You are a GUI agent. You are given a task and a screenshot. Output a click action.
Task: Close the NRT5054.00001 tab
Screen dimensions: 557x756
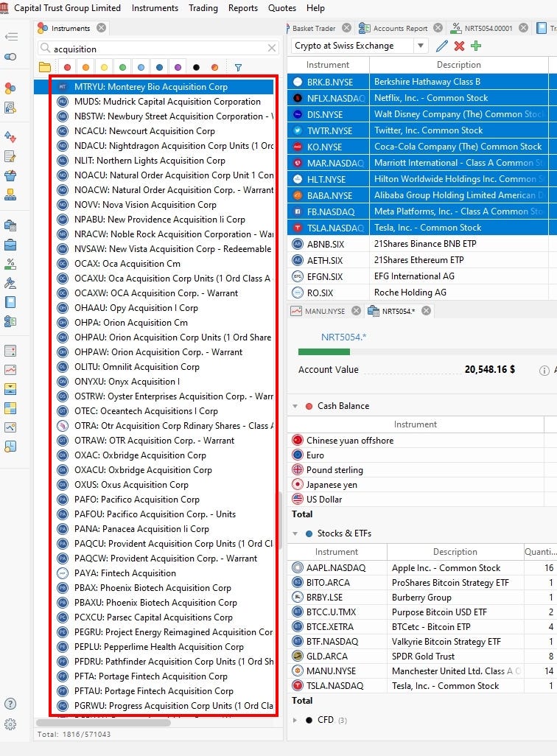coord(523,28)
